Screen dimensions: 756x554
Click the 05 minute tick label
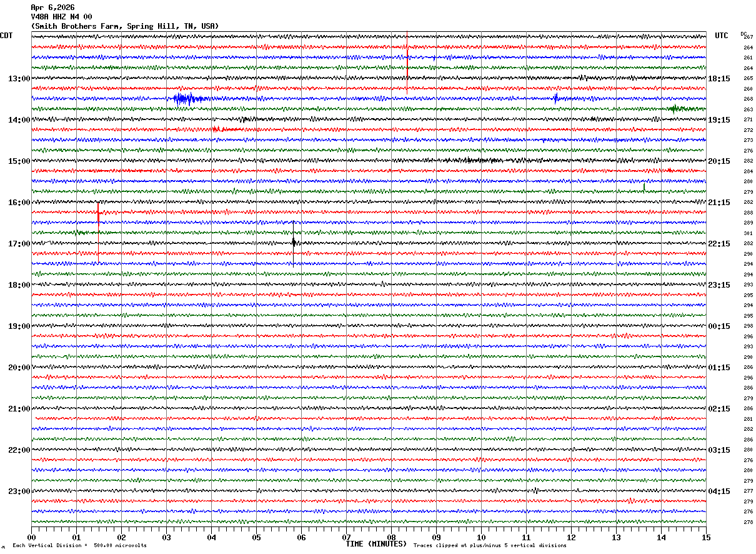(256, 537)
